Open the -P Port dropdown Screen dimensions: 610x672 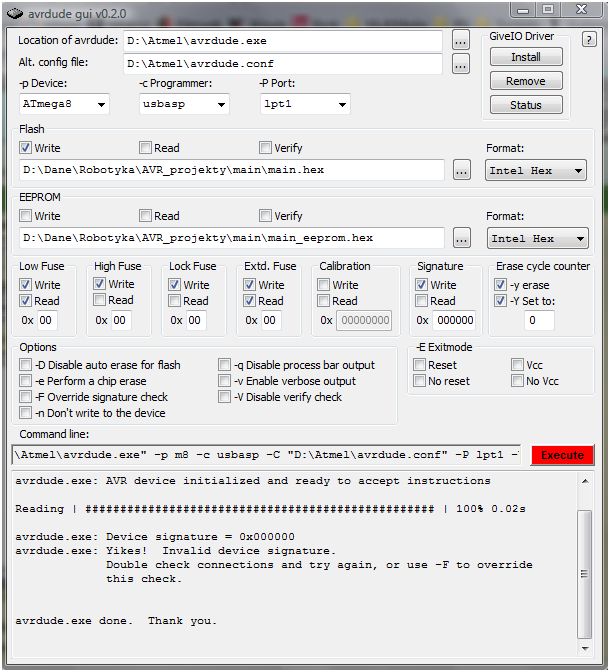pos(342,105)
